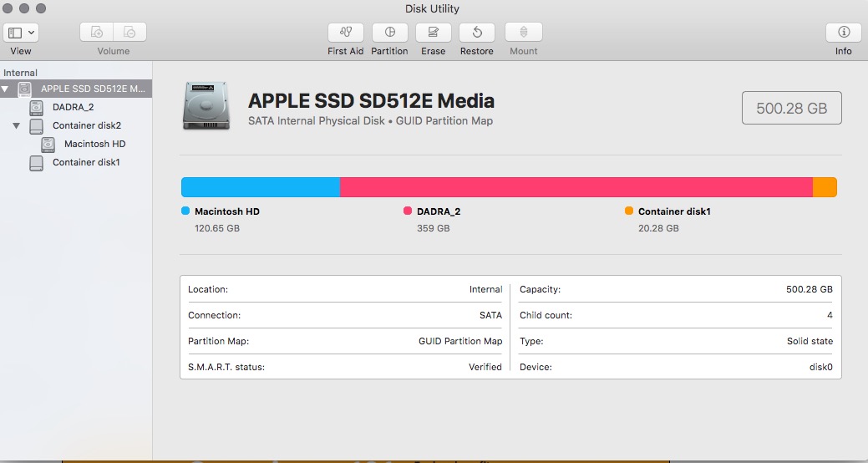
Task: Click the Container disk1 icon in sidebar
Action: (x=36, y=163)
